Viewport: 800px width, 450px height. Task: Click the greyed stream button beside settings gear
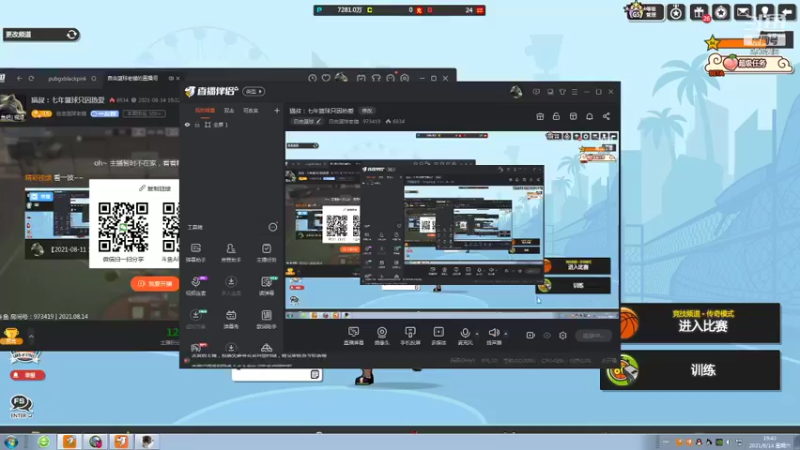[x=594, y=335]
